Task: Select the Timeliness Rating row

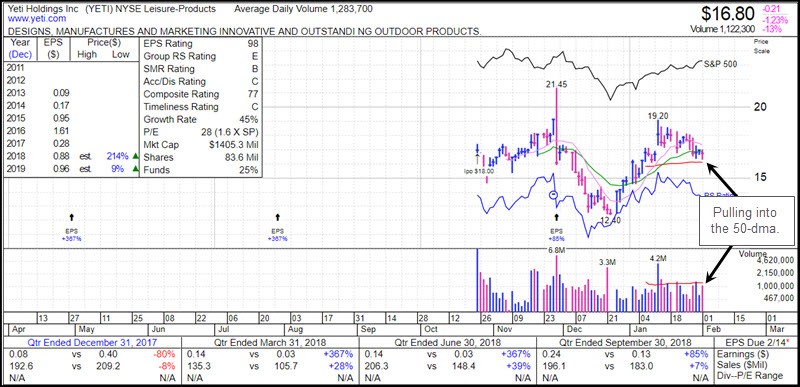Action: coord(201,107)
